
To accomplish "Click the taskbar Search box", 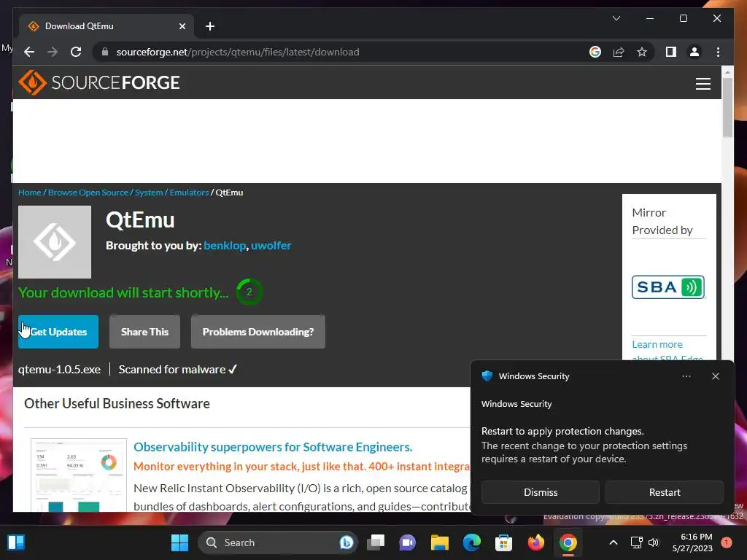I will point(278,542).
